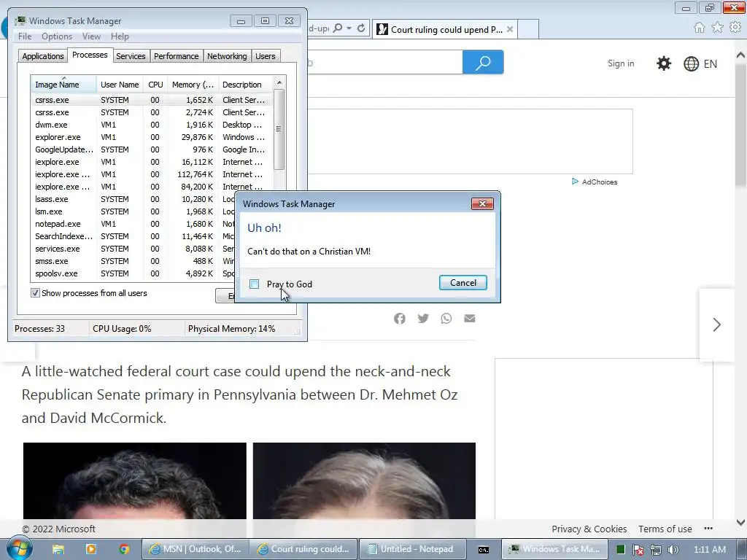Share article via WhatsApp

(x=446, y=319)
